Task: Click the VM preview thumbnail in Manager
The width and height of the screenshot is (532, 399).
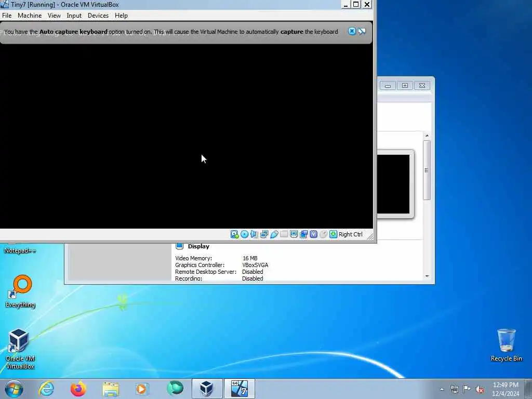Action: click(394, 184)
